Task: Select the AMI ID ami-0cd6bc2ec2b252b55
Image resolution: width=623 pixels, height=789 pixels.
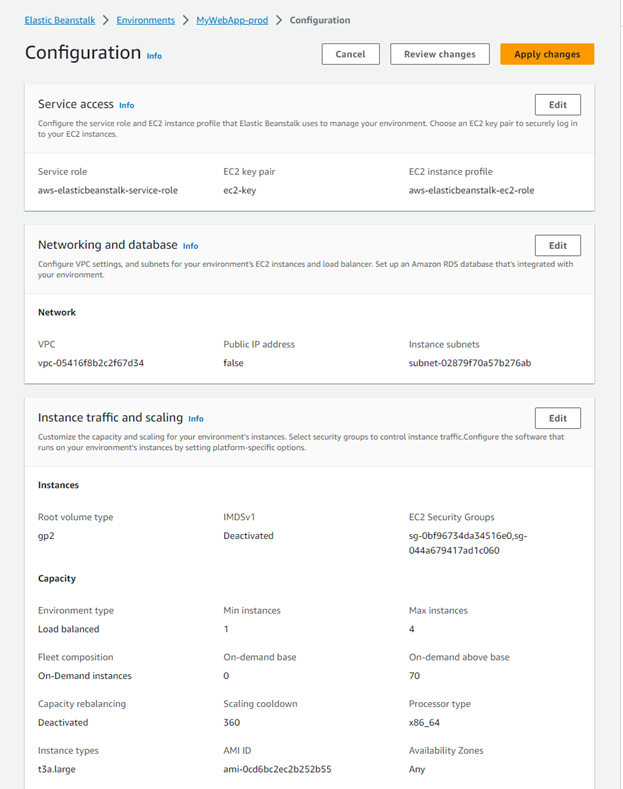Action: (277, 769)
